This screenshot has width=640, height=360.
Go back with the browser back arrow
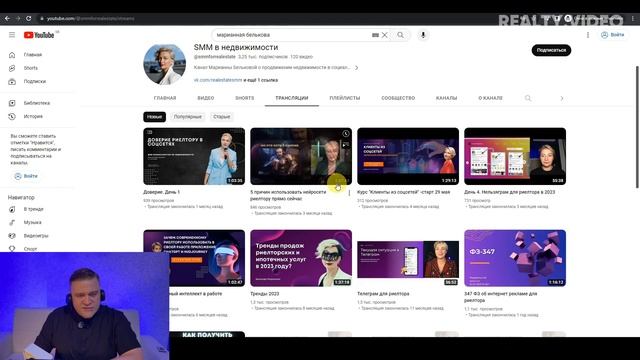click(7, 18)
